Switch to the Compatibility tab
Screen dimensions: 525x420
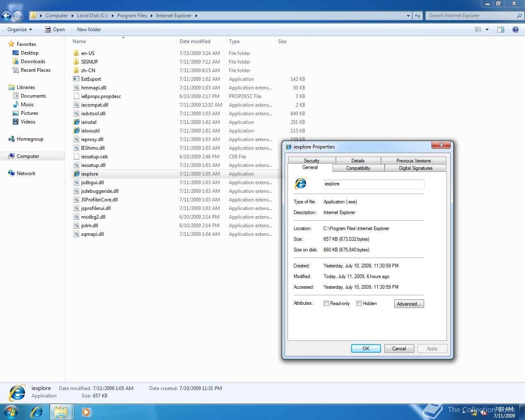358,168
